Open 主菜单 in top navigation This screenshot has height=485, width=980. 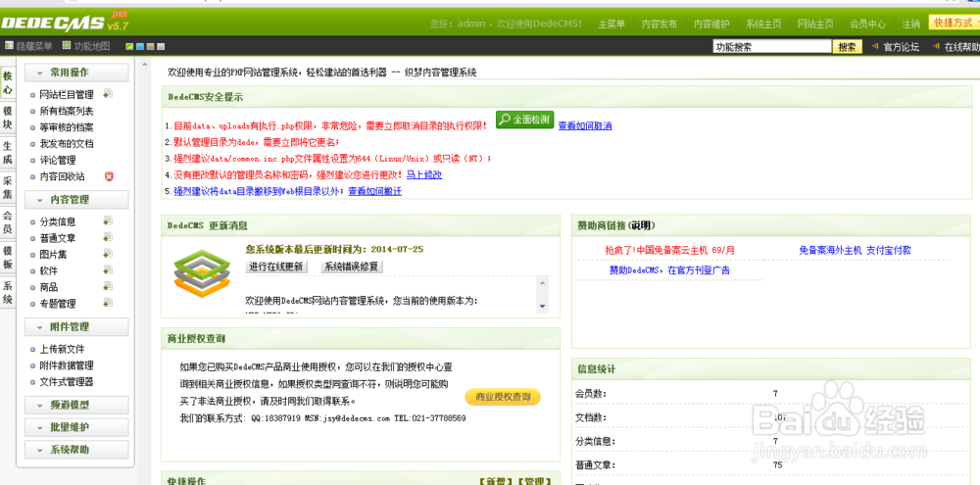(612, 24)
